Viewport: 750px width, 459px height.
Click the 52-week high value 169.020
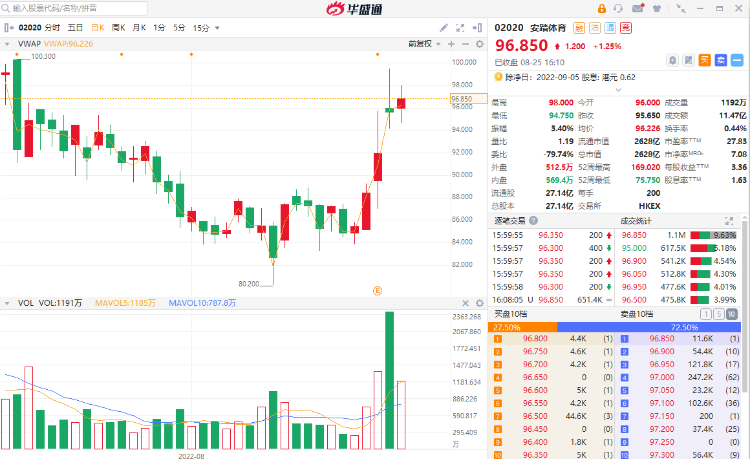point(645,167)
